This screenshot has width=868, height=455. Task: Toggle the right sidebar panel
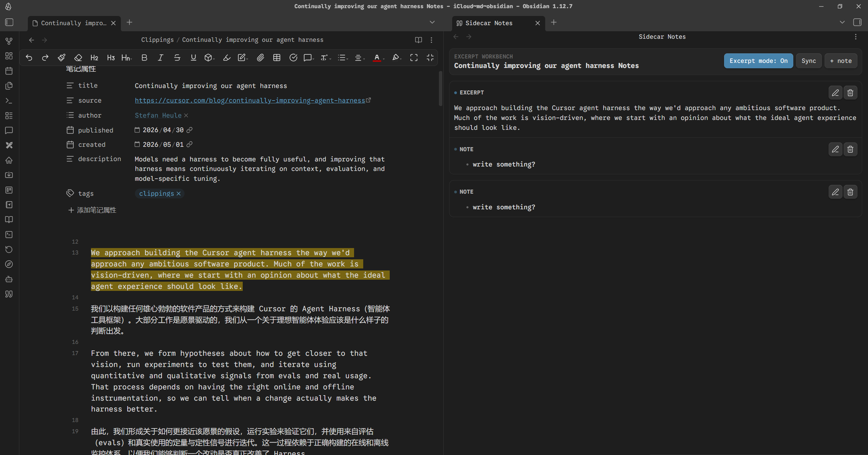coord(857,22)
